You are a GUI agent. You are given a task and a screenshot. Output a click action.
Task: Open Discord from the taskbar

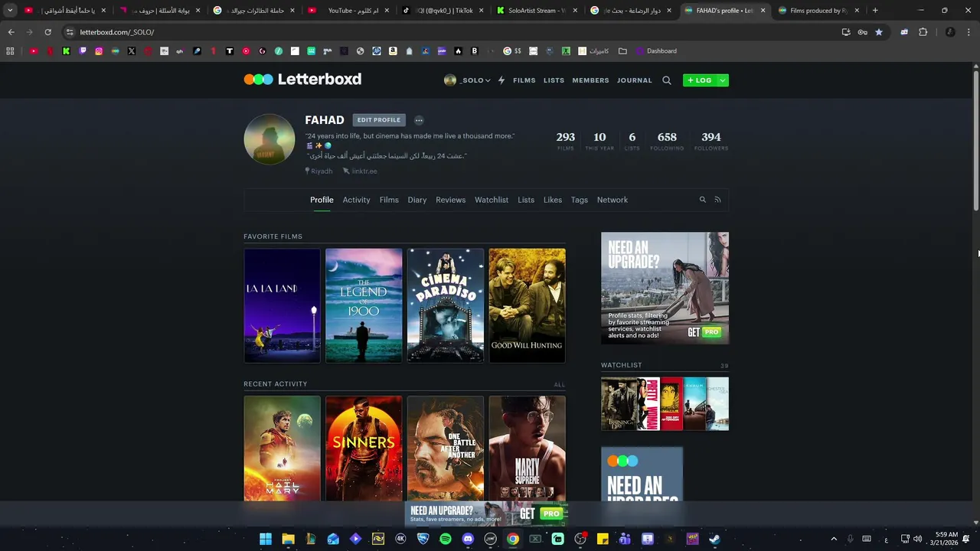pyautogui.click(x=468, y=539)
